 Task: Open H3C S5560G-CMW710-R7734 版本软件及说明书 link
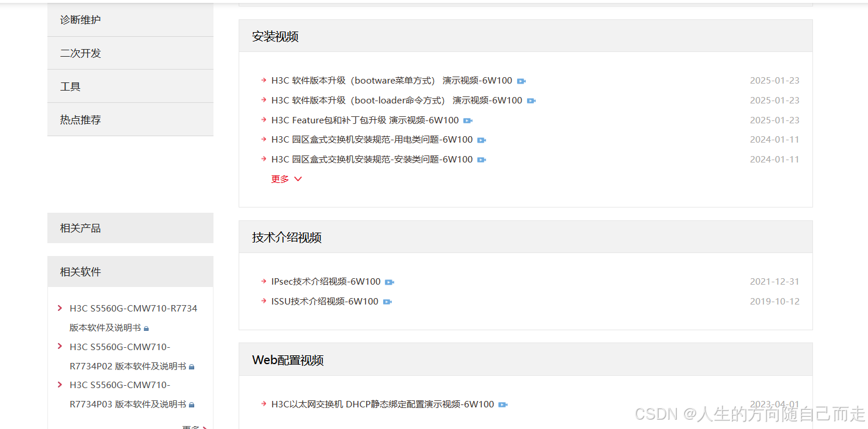pos(133,318)
